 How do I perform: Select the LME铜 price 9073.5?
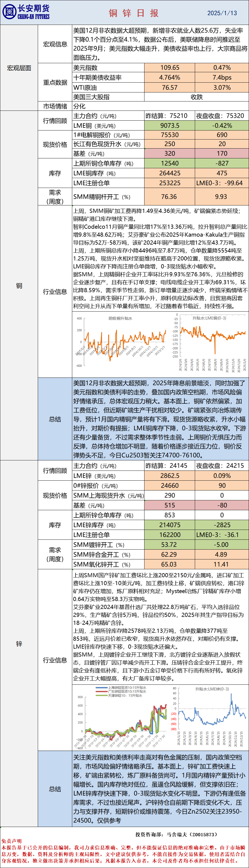coord(169,126)
